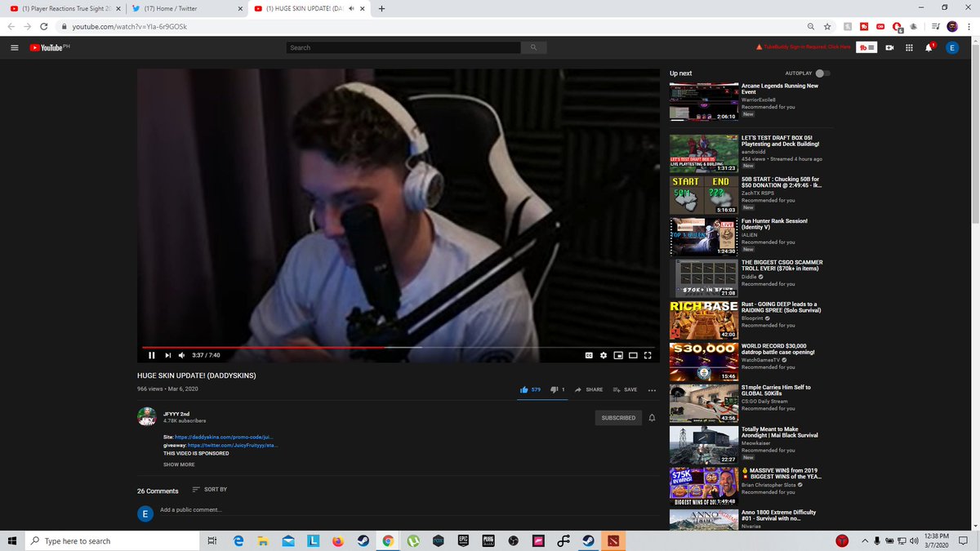Skip to the next video

[167, 355]
